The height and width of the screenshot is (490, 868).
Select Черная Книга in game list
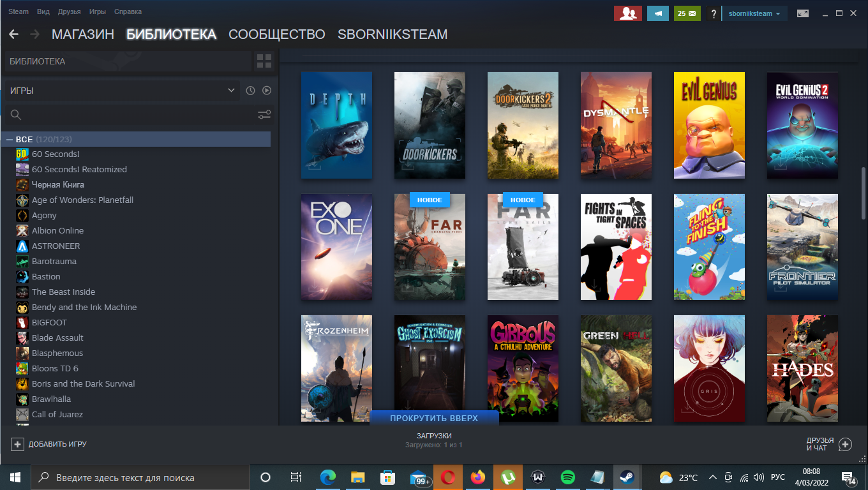coord(58,185)
